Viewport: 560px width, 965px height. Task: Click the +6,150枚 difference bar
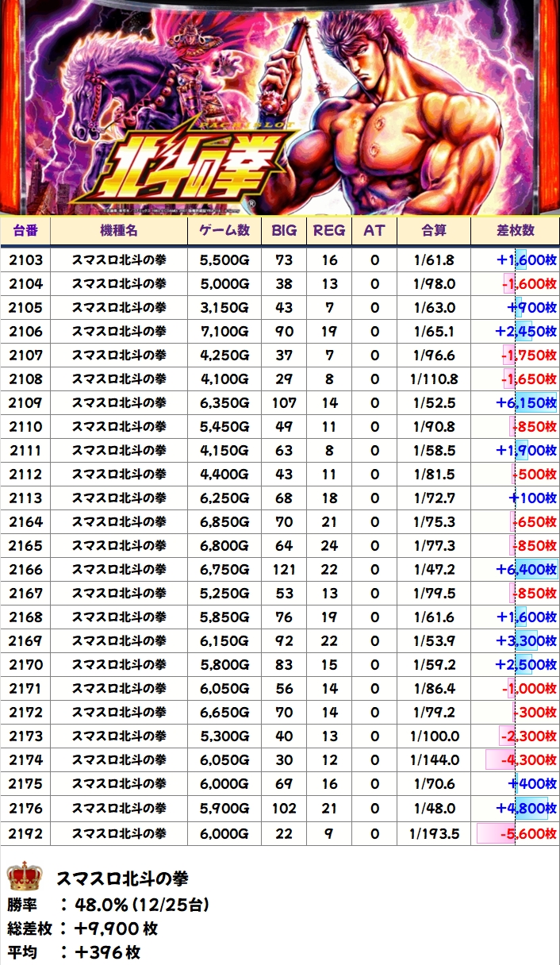pos(535,402)
